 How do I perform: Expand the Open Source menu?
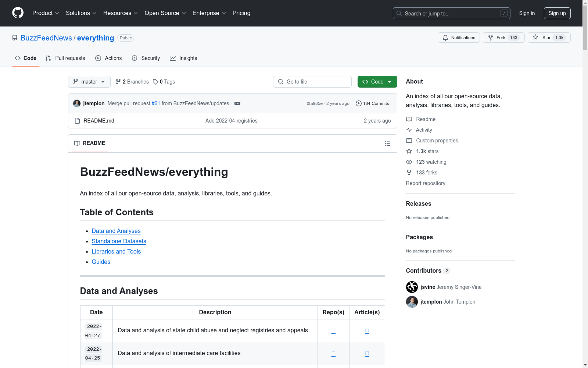[165, 13]
